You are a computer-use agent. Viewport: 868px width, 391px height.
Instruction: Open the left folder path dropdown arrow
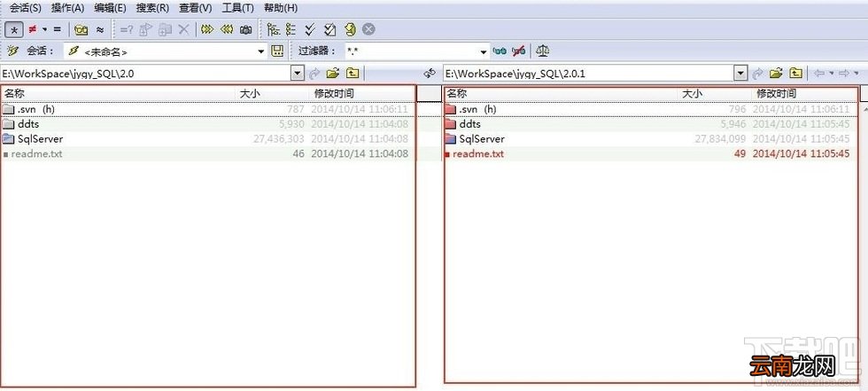point(298,73)
